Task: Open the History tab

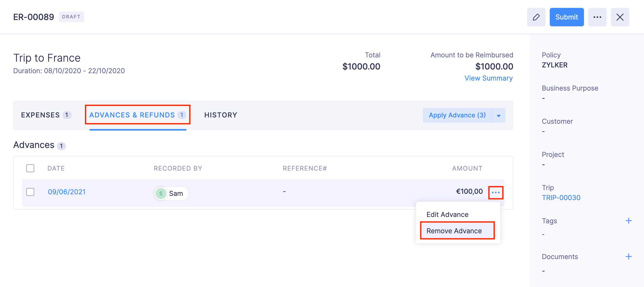Action: [221, 115]
